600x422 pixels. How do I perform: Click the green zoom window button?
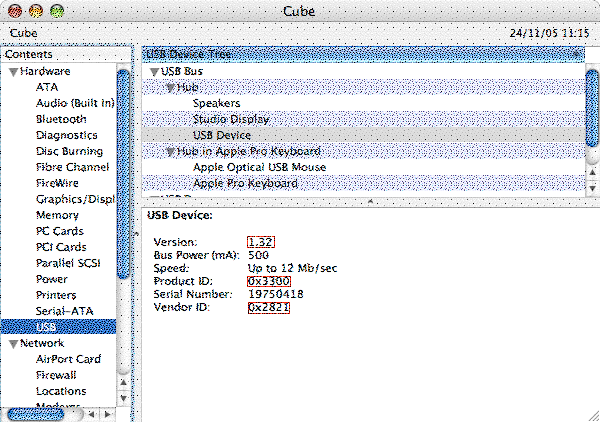click(x=57, y=11)
